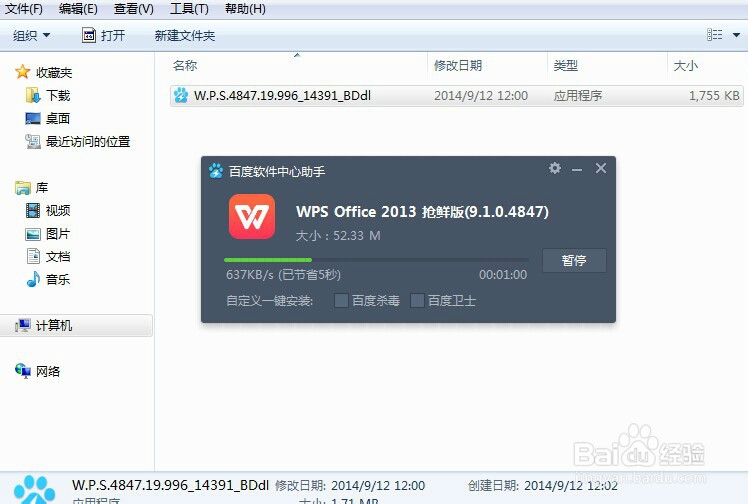The image size is (748, 504).
Task: Click the WPS Office 2013 抢鲜版 title
Action: 422,212
